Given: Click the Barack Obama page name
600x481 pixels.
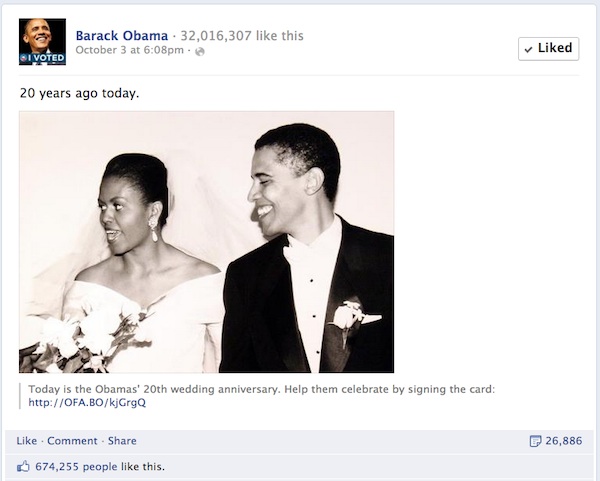Looking at the screenshot, I should pyautogui.click(x=122, y=36).
